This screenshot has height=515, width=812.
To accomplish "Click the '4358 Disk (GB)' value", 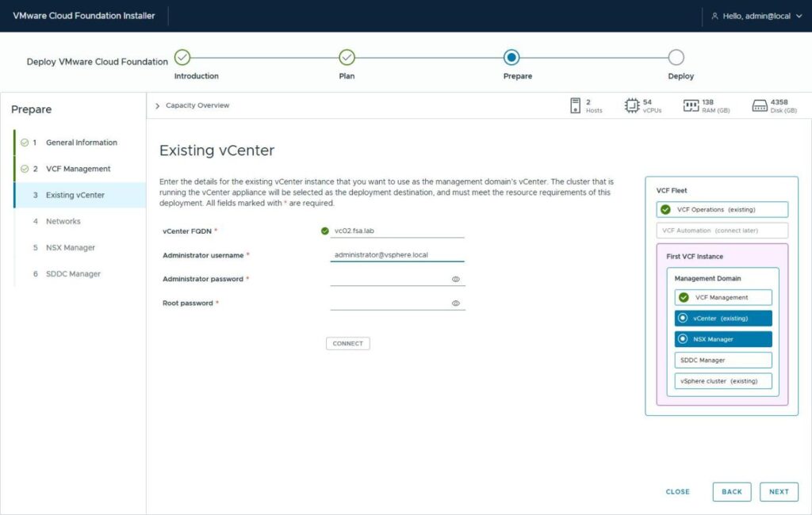I will [783, 105].
